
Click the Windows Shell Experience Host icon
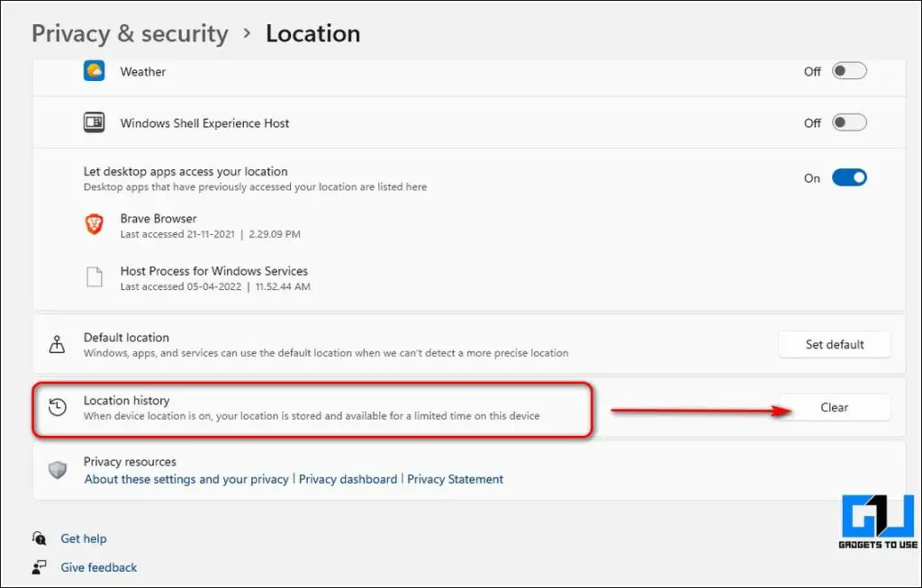[95, 123]
